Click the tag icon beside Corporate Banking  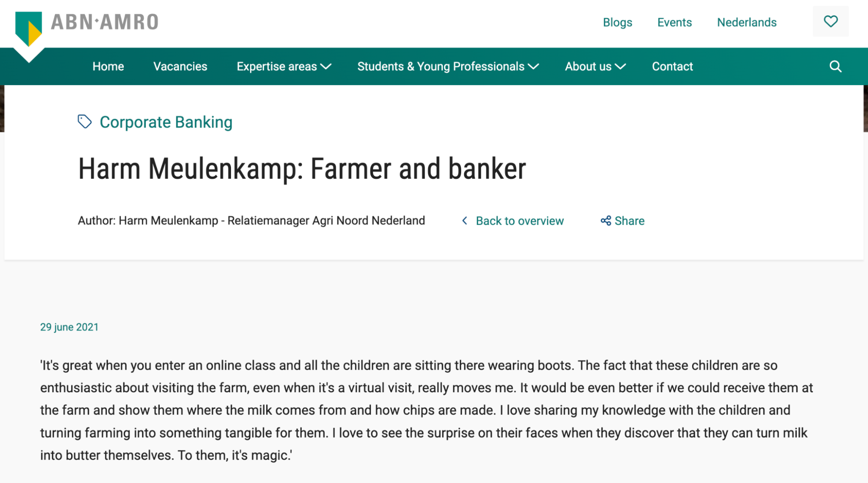pyautogui.click(x=85, y=122)
